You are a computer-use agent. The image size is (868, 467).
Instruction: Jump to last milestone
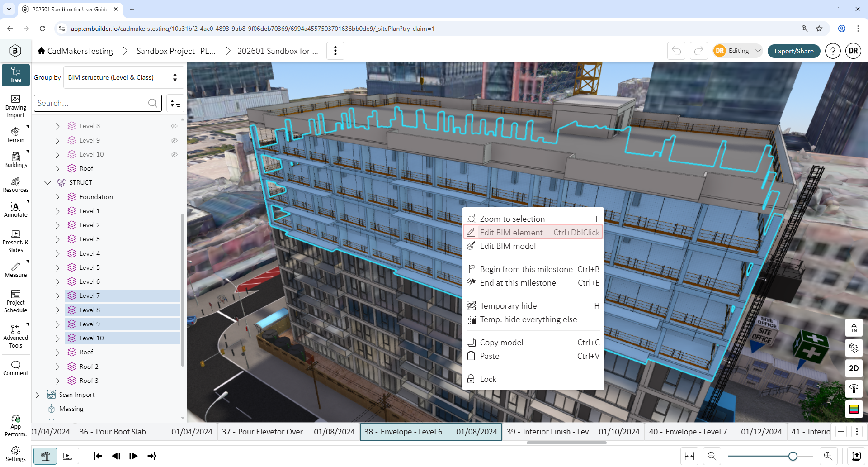[x=152, y=456]
